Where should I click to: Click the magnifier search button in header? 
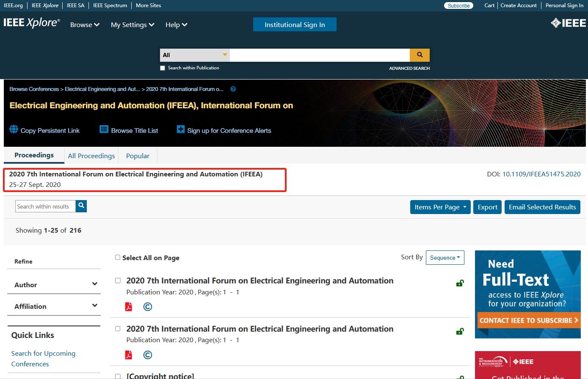click(420, 55)
